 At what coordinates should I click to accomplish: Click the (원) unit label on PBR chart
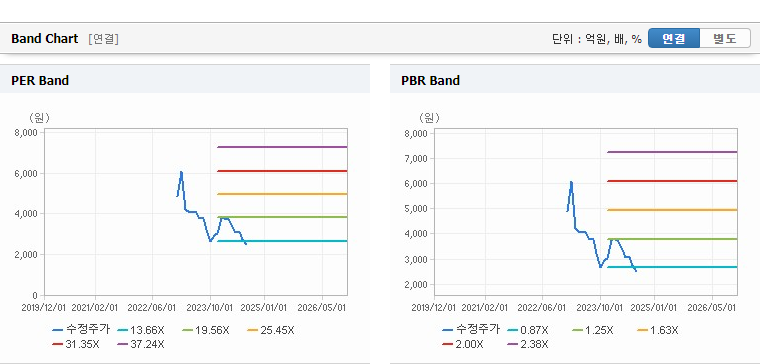[429, 117]
